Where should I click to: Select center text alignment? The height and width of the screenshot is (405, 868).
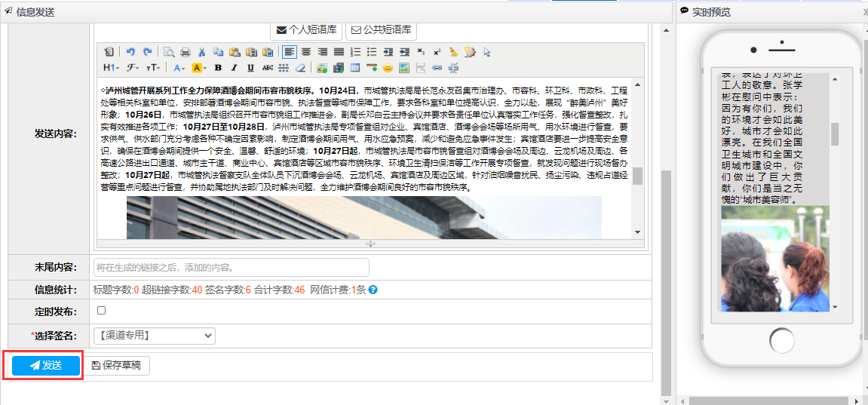pos(306,52)
